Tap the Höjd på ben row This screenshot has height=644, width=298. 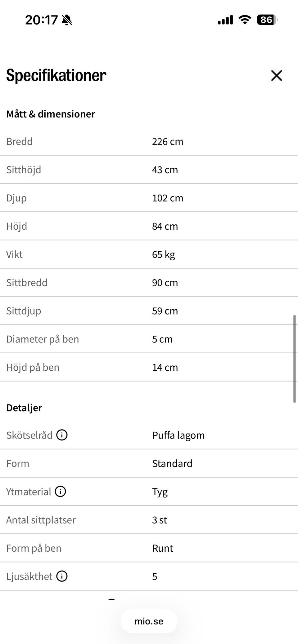click(149, 367)
